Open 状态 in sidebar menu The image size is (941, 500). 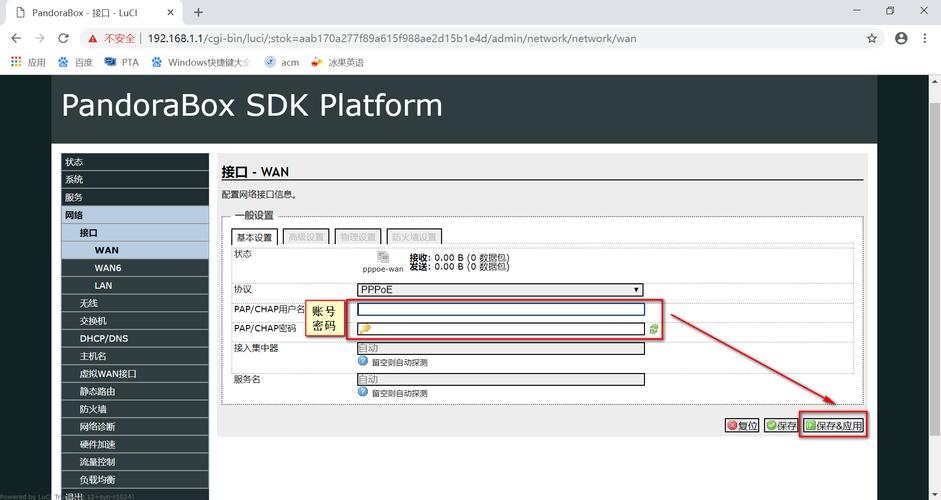point(135,162)
